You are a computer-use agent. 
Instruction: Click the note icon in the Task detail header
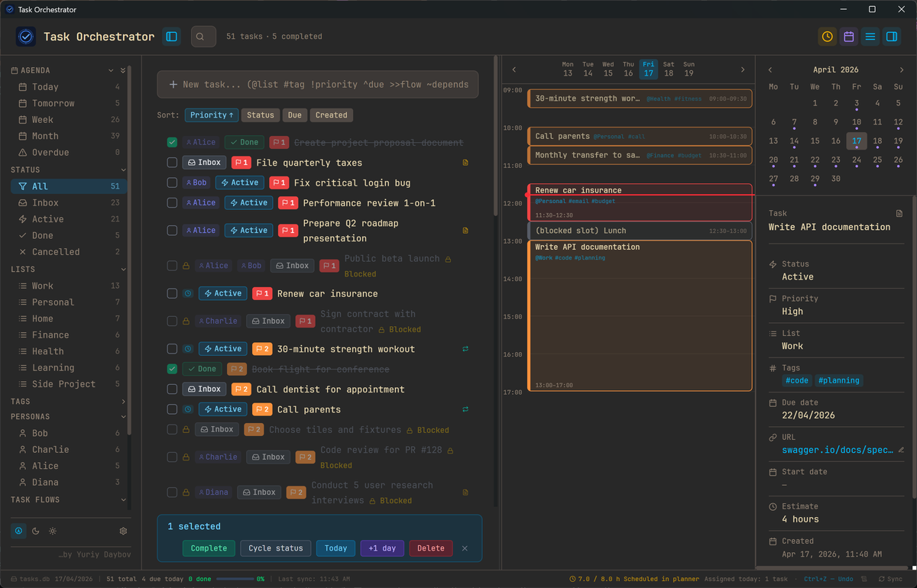pyautogui.click(x=899, y=214)
